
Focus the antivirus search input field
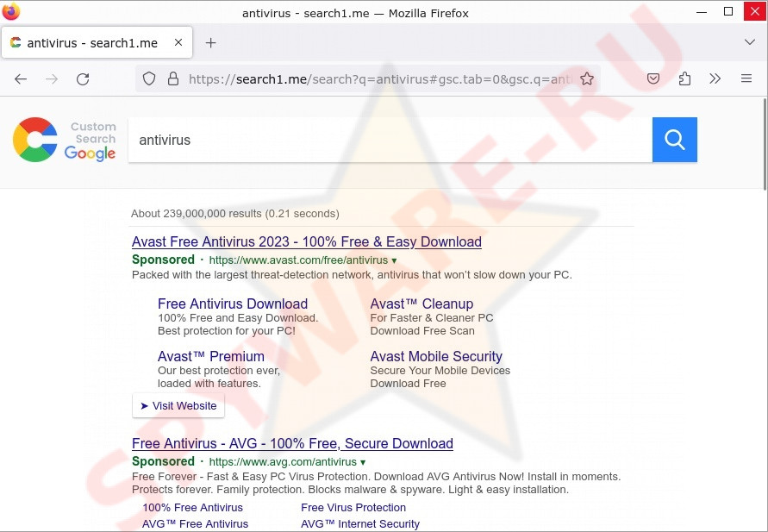tap(390, 140)
